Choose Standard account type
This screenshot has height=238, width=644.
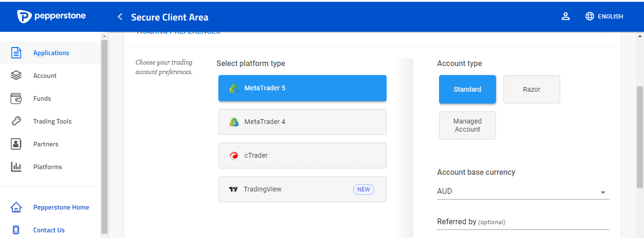tap(468, 89)
